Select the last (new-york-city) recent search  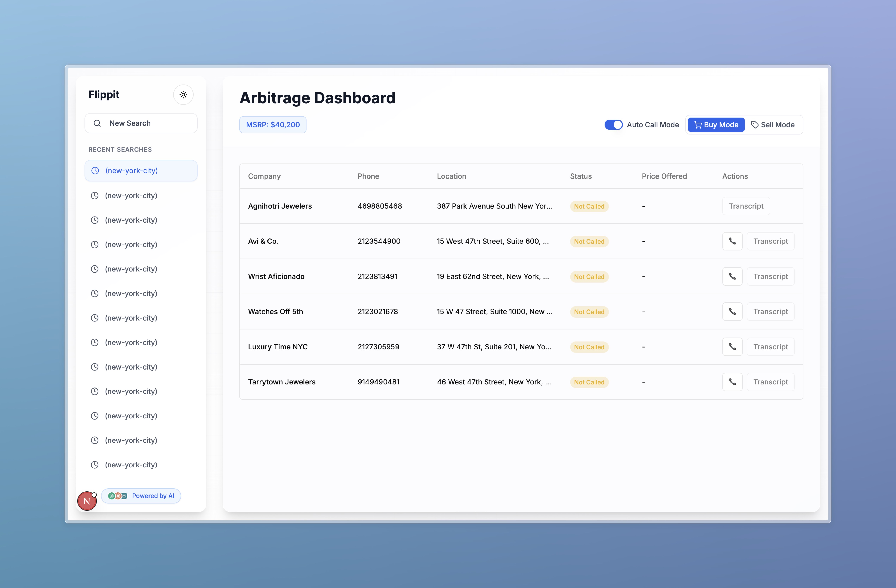[131, 465]
